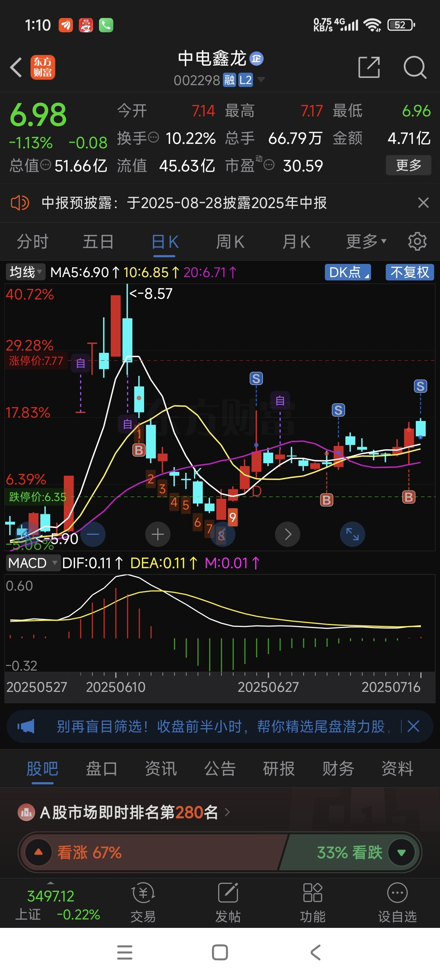Shift chart right with arrow button
This screenshot has width=440, height=980.
pyautogui.click(x=287, y=534)
